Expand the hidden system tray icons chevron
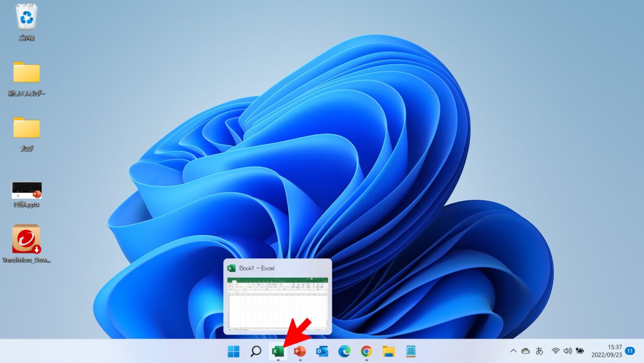The image size is (644, 363). tap(514, 351)
